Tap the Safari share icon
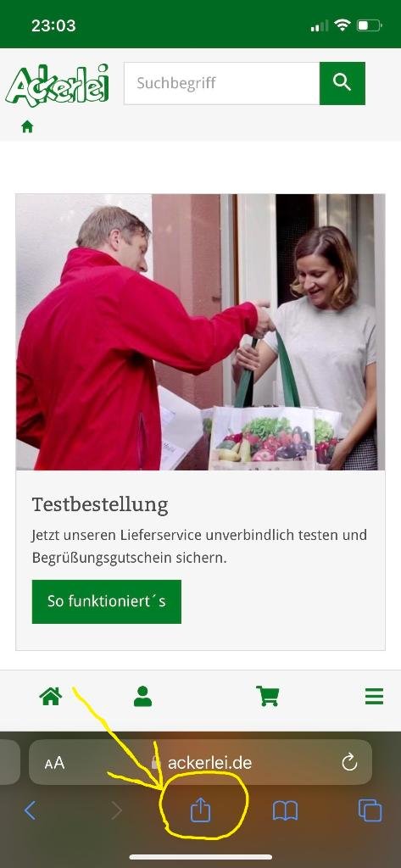 pyautogui.click(x=200, y=810)
